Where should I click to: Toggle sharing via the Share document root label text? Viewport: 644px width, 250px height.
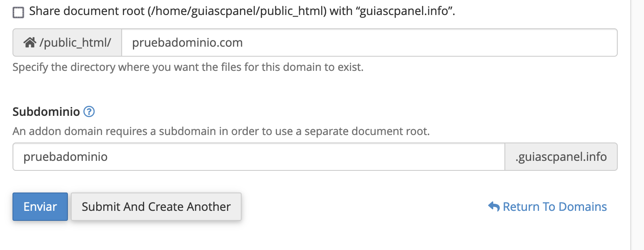(242, 12)
